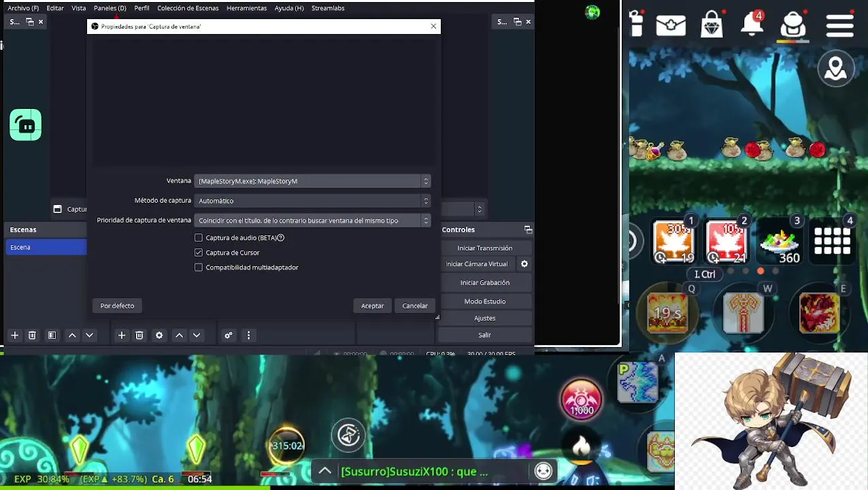
Task: Click the Por defecto button
Action: point(117,306)
